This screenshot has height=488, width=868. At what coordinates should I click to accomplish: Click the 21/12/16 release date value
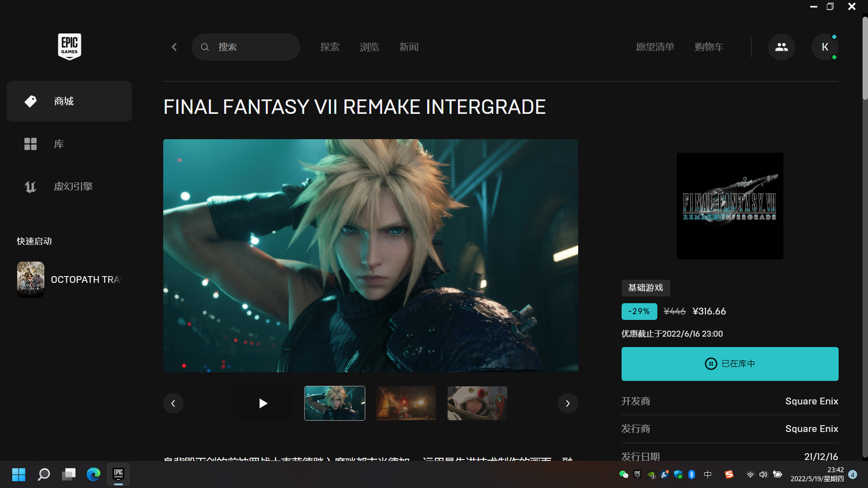821,456
